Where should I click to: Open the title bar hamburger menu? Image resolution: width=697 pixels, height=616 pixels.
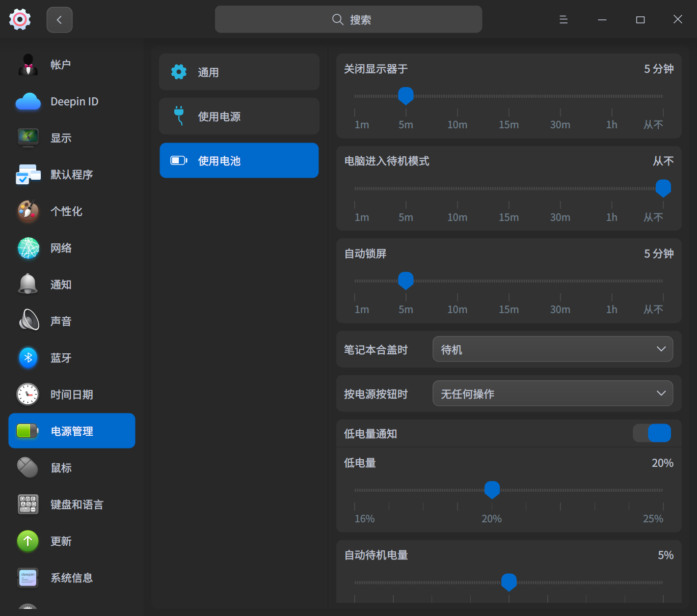(x=564, y=19)
